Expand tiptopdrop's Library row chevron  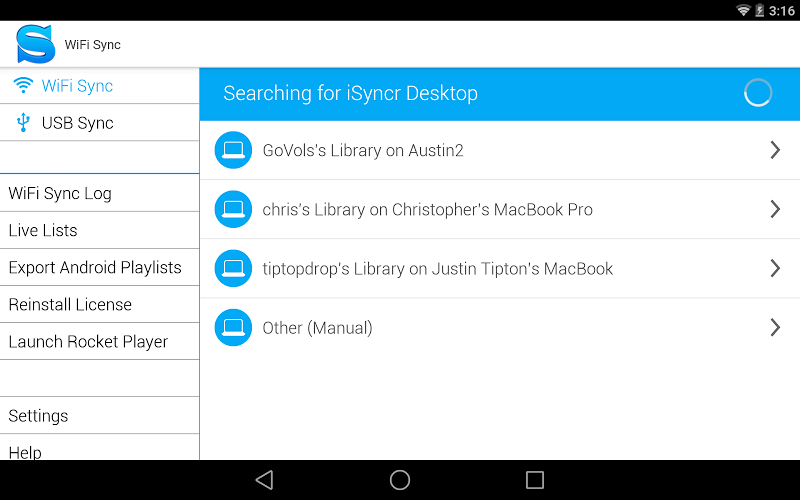click(775, 268)
